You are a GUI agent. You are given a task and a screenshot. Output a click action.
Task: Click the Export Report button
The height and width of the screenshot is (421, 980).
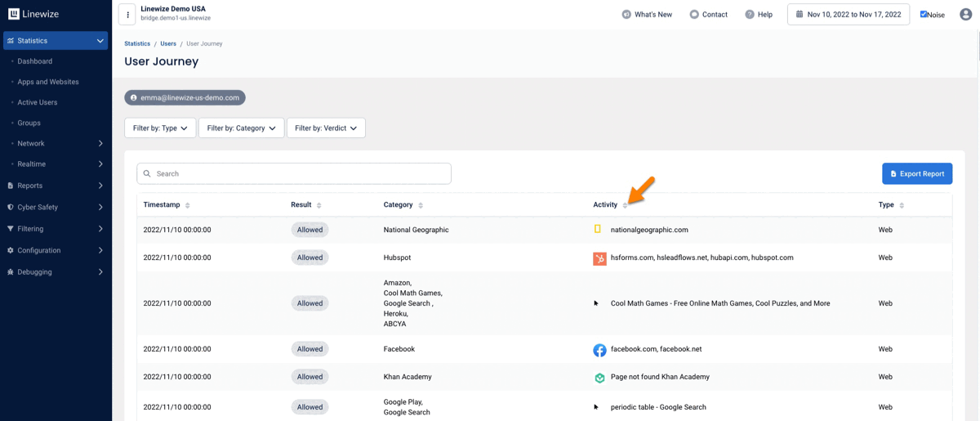coord(917,173)
